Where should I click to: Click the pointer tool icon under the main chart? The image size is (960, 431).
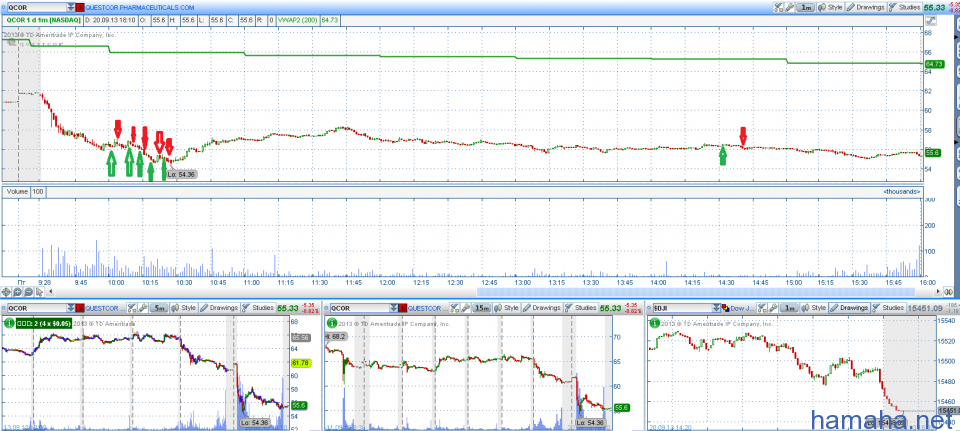pos(39,292)
